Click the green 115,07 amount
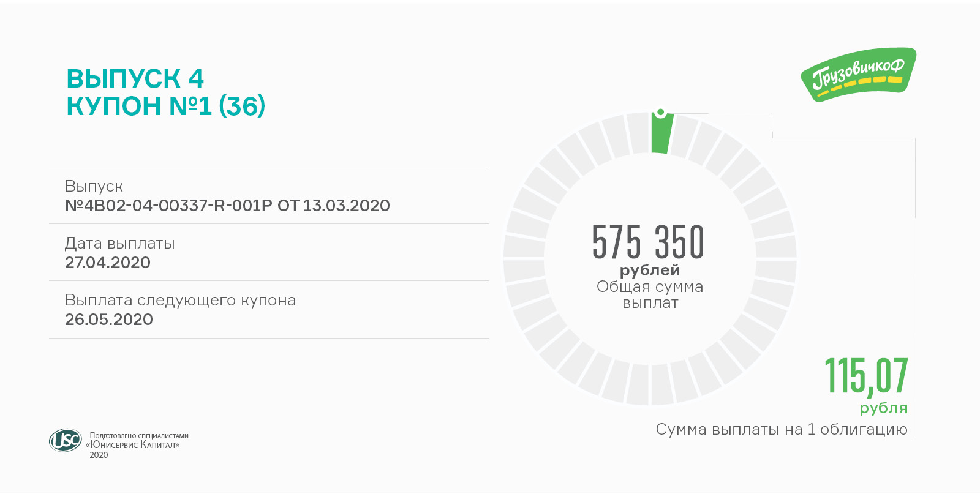Screen dimensions: 980x494 (866, 375)
